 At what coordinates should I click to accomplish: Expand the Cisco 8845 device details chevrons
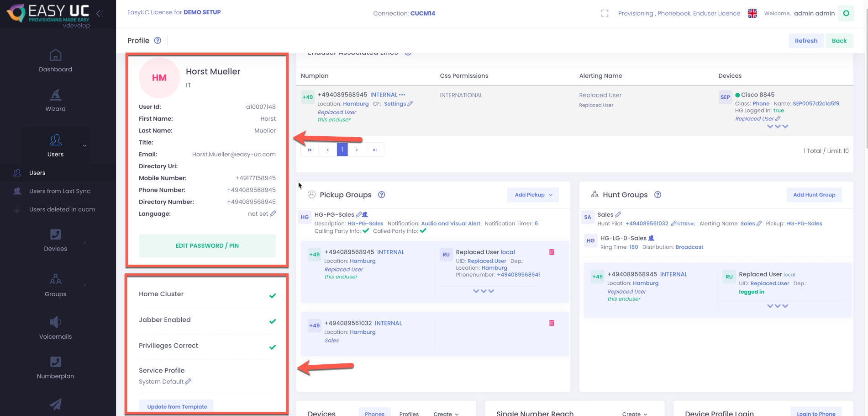pos(777,127)
